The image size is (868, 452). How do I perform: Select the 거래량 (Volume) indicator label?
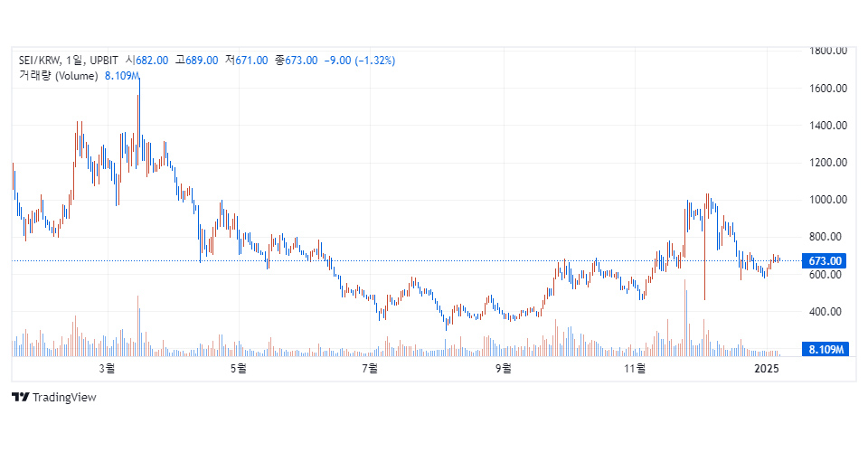point(59,76)
